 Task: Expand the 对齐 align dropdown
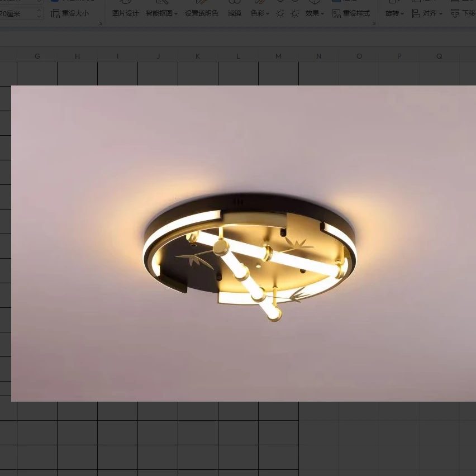pyautogui.click(x=427, y=13)
